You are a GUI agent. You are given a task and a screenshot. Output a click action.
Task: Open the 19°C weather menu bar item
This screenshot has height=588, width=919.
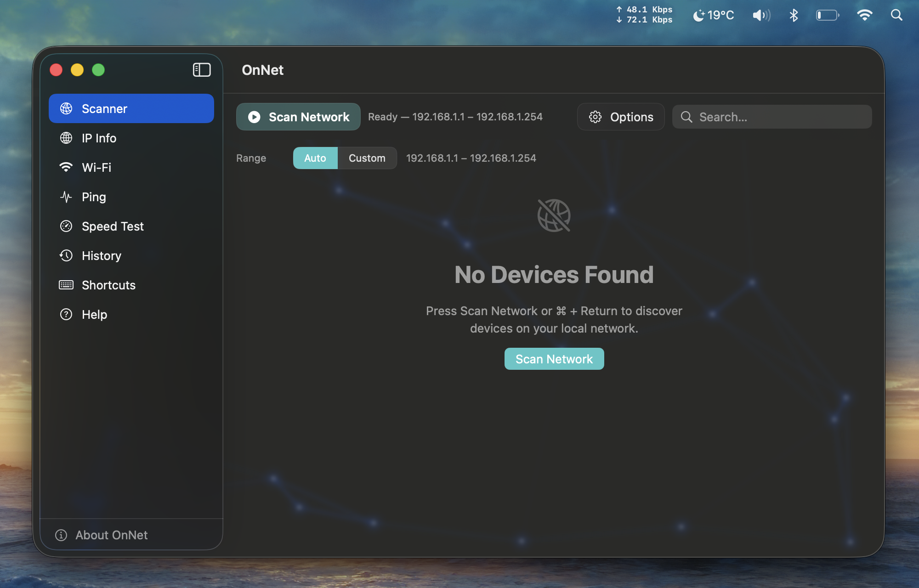click(714, 15)
